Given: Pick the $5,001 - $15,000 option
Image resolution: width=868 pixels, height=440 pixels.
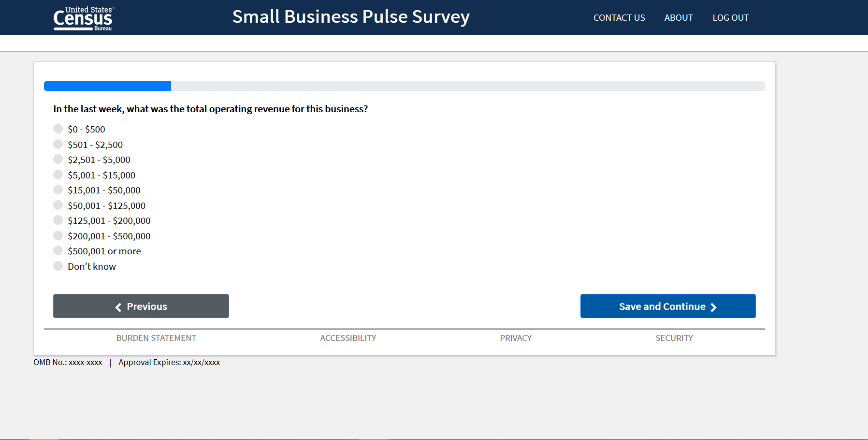Looking at the screenshot, I should click(58, 175).
